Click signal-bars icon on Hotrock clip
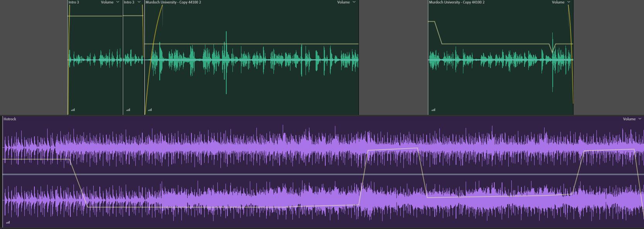 click(x=8, y=222)
